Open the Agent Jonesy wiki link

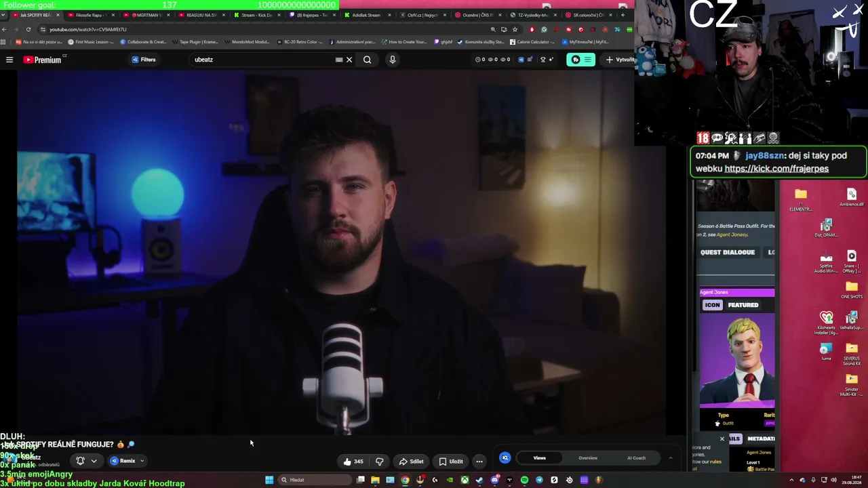[x=732, y=235]
